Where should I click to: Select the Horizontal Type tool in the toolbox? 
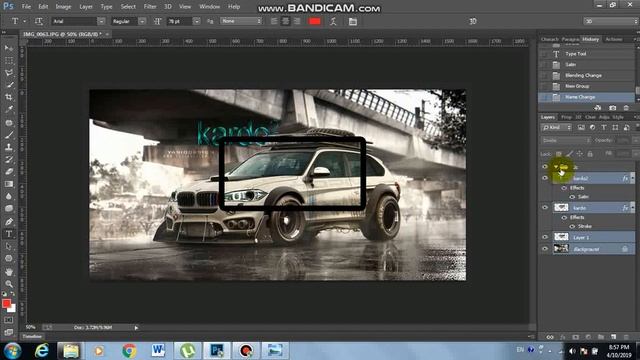tap(9, 234)
